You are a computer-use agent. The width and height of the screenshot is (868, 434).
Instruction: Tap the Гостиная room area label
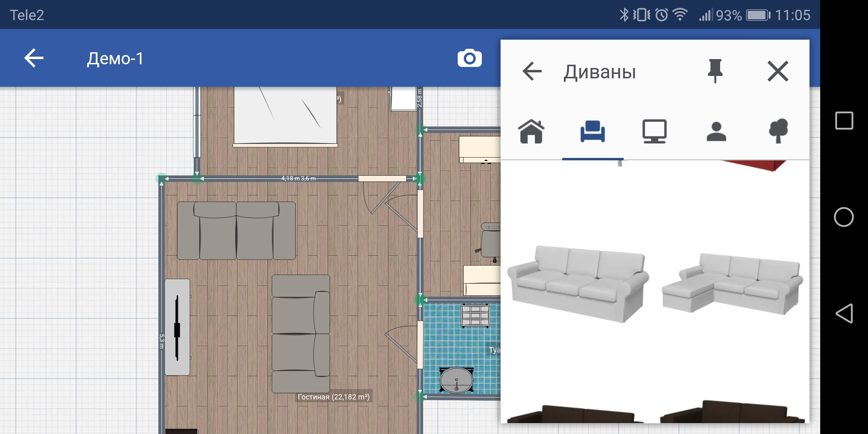pos(333,397)
